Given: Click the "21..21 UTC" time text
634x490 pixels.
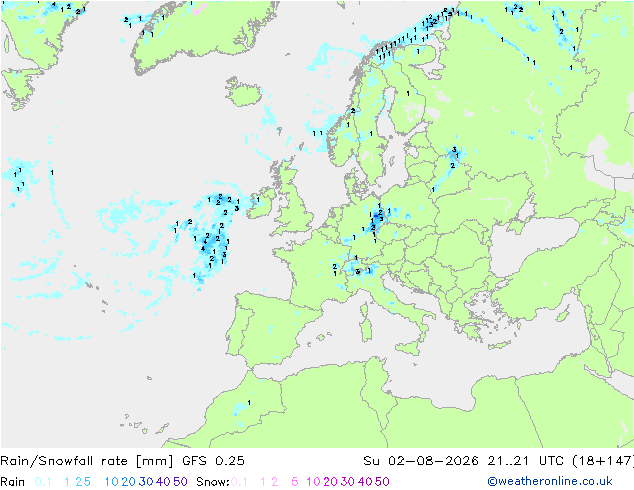Looking at the screenshot, I should click(526, 461).
